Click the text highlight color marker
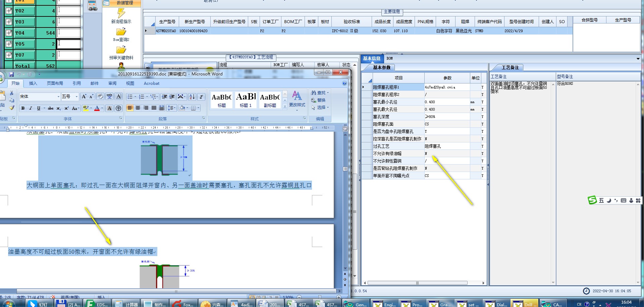Screen dimensions: 644x307 pos(86,108)
